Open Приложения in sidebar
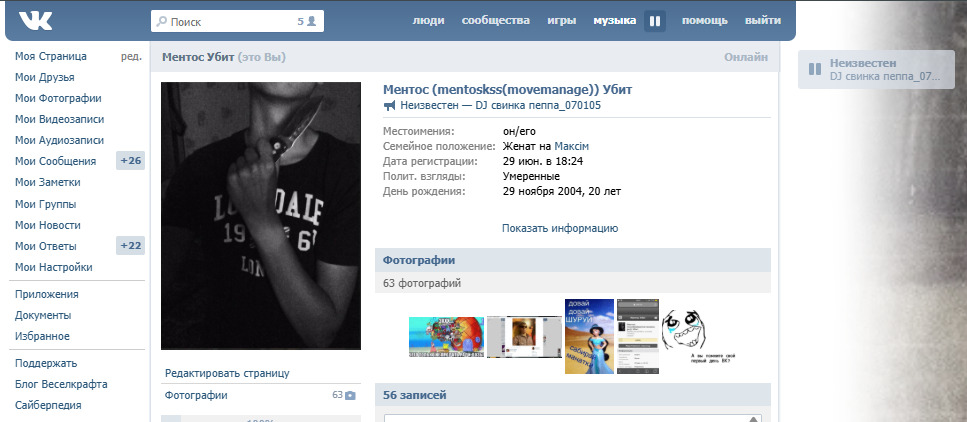This screenshot has width=967, height=422. [x=47, y=294]
